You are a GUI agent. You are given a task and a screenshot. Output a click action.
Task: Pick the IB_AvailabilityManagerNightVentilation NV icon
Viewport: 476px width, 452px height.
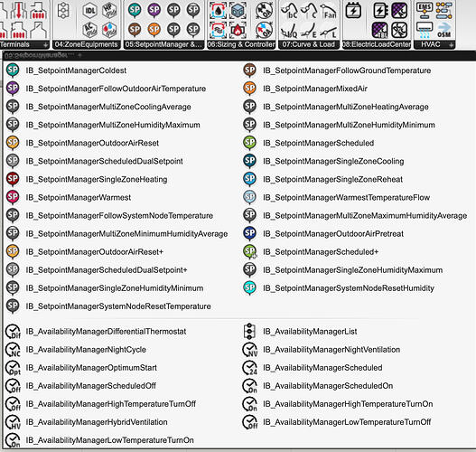click(x=250, y=350)
